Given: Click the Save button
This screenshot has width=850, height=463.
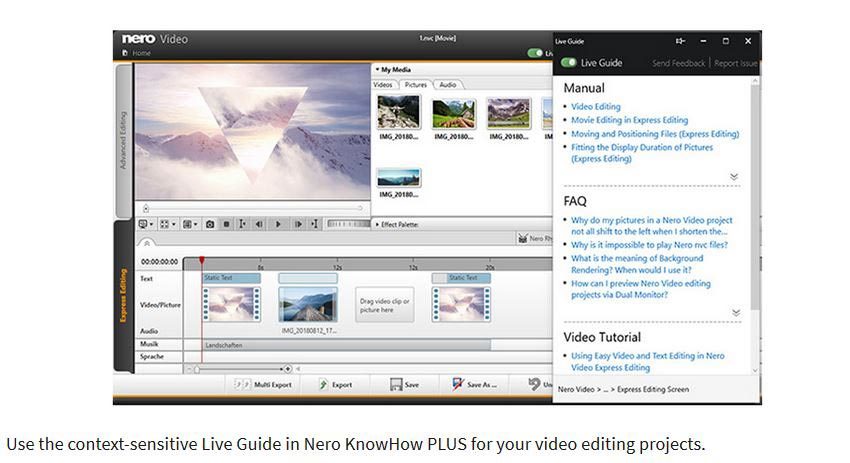Looking at the screenshot, I should point(404,384).
